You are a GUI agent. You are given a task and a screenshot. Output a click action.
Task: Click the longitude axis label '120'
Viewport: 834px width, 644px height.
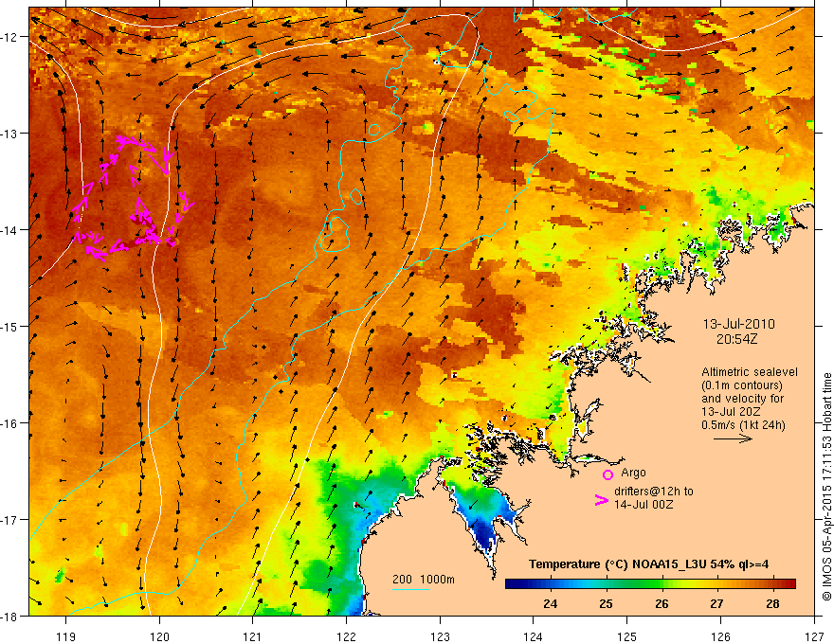(159, 636)
